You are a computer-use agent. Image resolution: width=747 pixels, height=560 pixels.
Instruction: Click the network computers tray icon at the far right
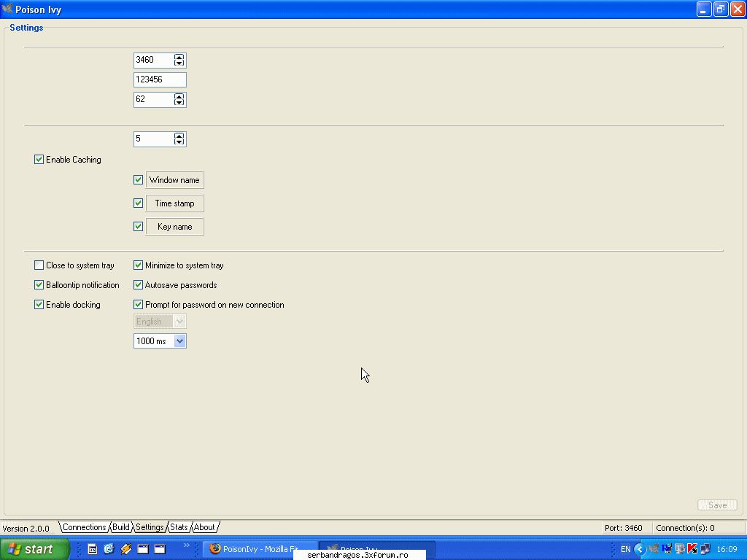[x=705, y=549]
